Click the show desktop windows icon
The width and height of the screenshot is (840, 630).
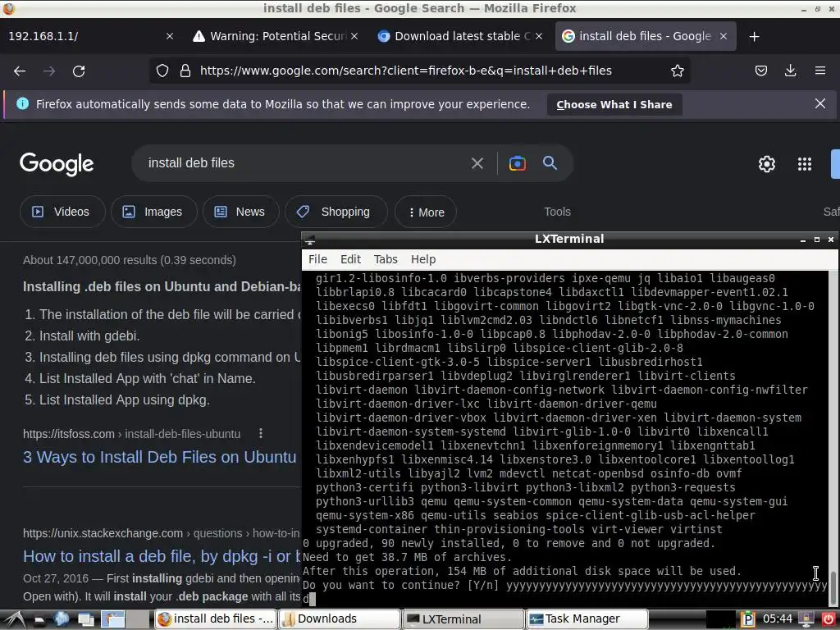85,619
